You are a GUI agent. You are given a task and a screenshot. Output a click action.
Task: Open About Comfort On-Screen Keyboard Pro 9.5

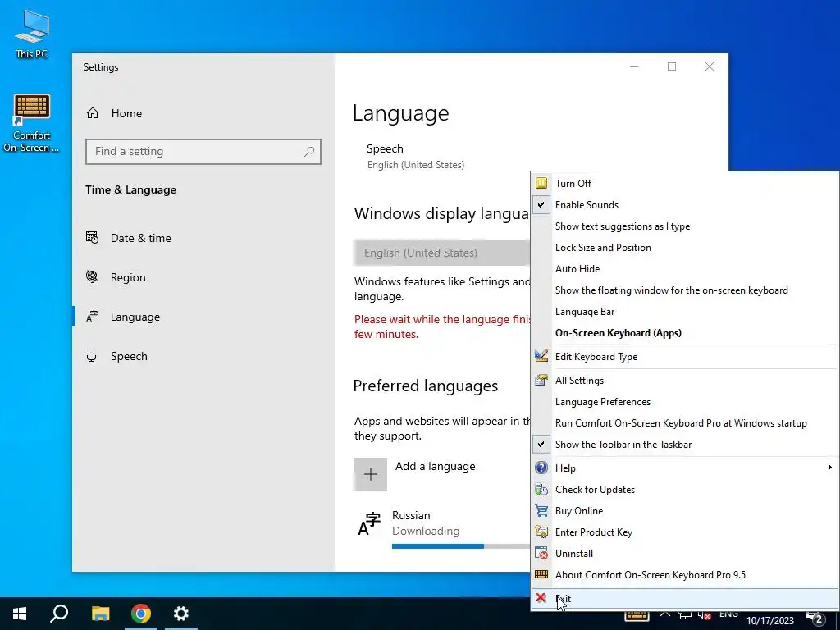click(x=685, y=575)
